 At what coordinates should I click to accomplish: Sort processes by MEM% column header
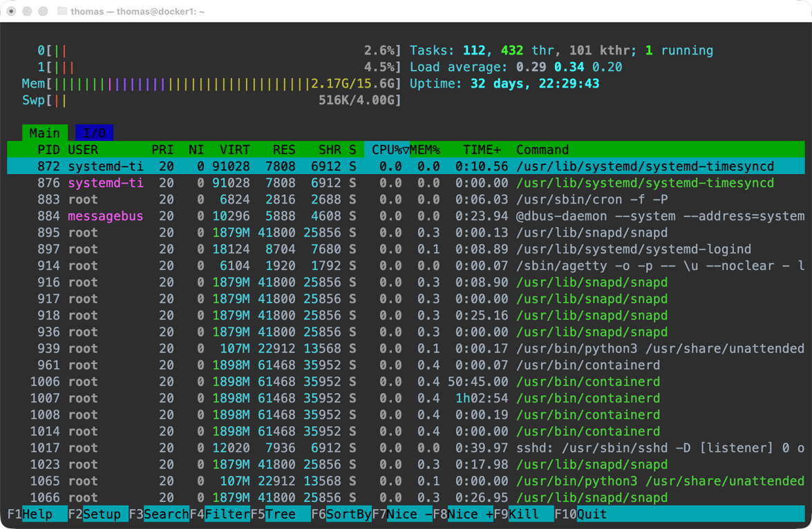(x=425, y=150)
